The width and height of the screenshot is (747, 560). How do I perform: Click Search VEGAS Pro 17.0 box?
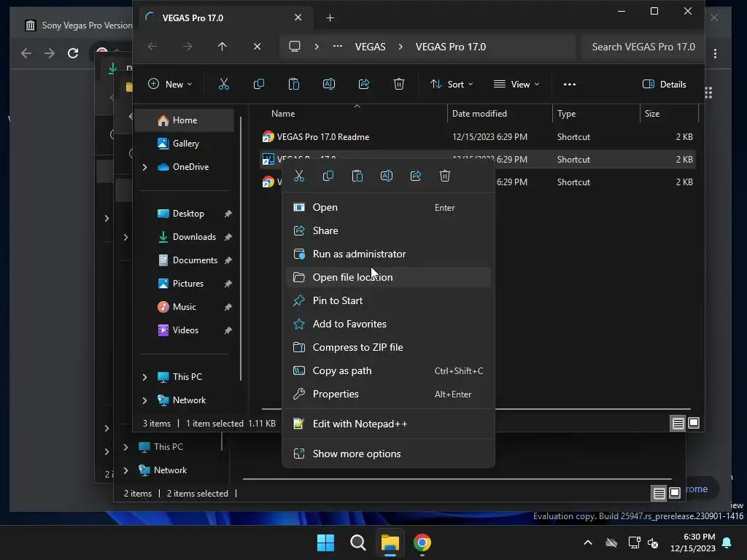643,47
